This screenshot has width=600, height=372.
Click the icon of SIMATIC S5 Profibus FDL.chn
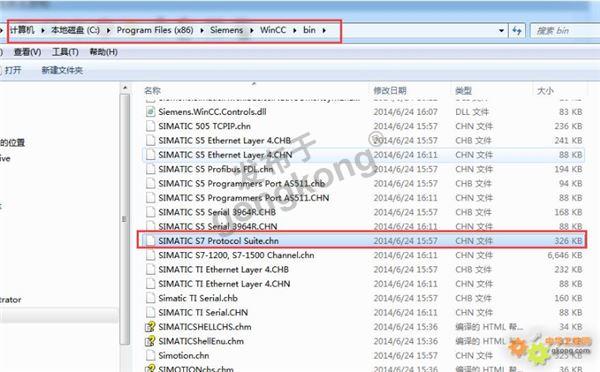tap(151, 169)
